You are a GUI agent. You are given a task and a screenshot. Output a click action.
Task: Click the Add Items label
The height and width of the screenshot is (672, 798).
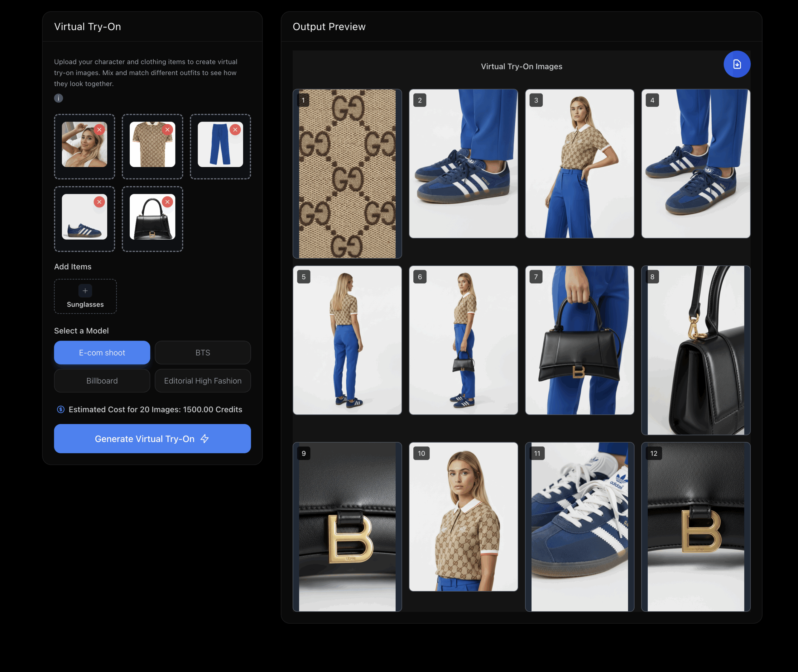coord(73,267)
